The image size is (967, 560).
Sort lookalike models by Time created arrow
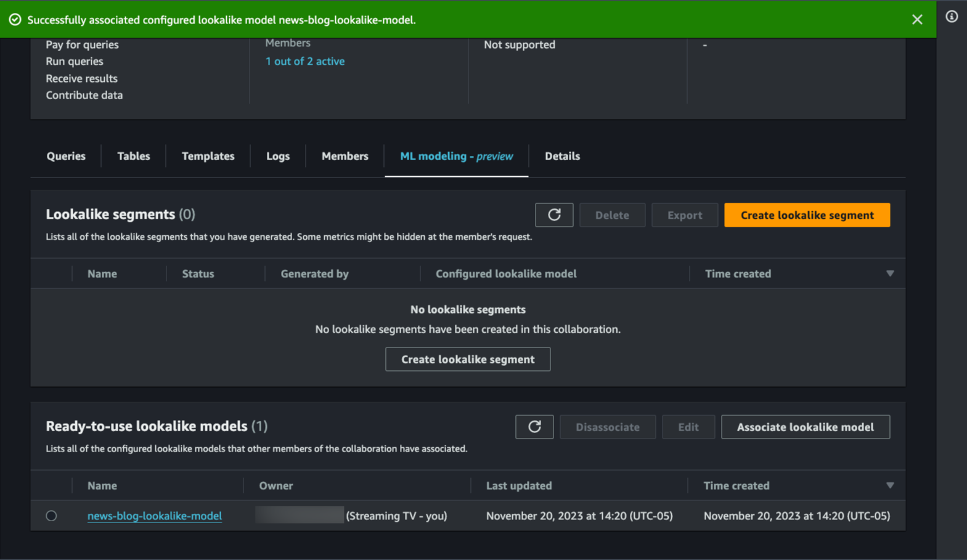click(889, 485)
